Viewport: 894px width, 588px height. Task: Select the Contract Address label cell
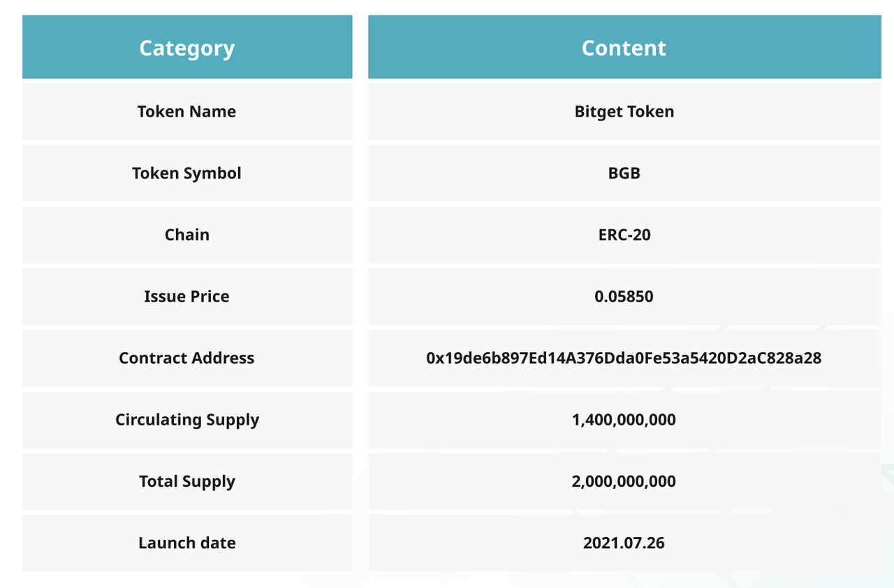coord(186,358)
